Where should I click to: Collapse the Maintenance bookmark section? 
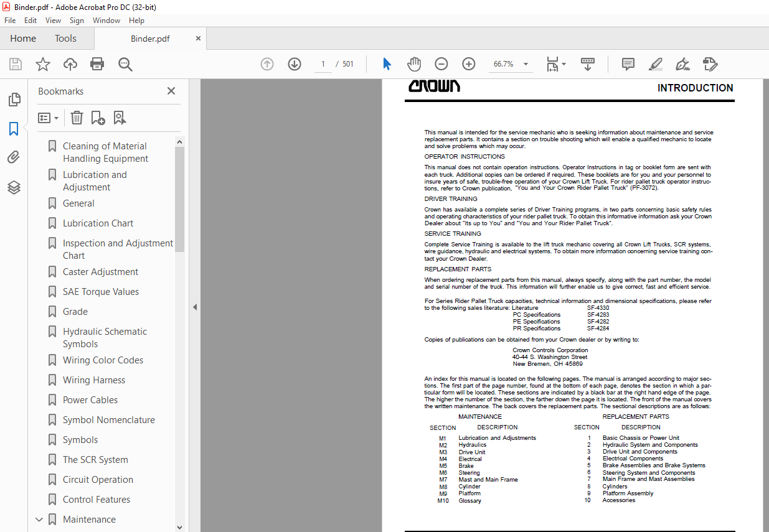tap(39, 520)
